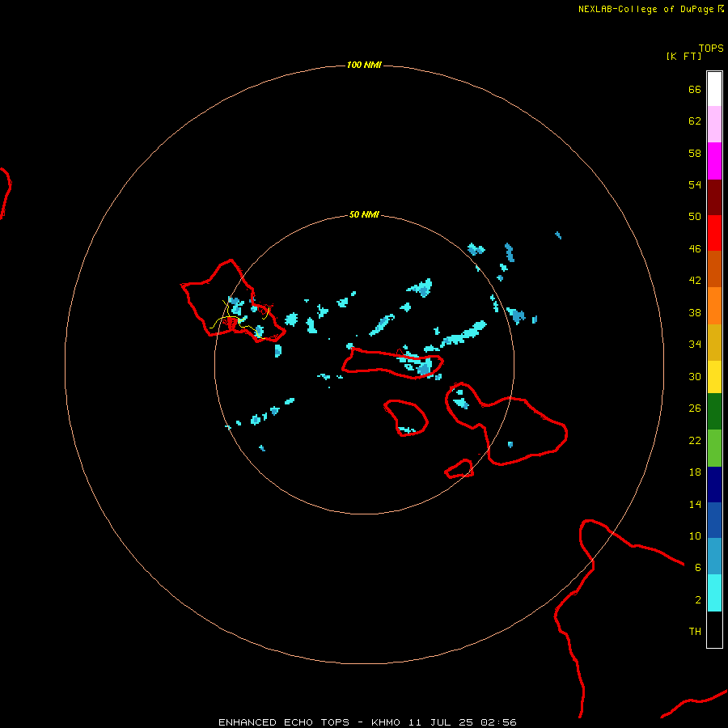Image resolution: width=728 pixels, height=728 pixels.
Task: Click the '26' legend value
Action: pos(695,408)
